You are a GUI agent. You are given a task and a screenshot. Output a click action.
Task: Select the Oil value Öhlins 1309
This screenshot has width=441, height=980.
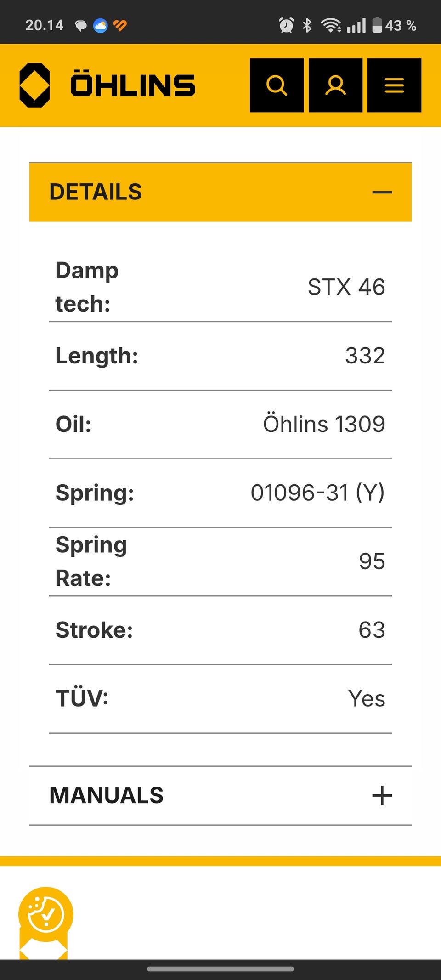point(324,424)
